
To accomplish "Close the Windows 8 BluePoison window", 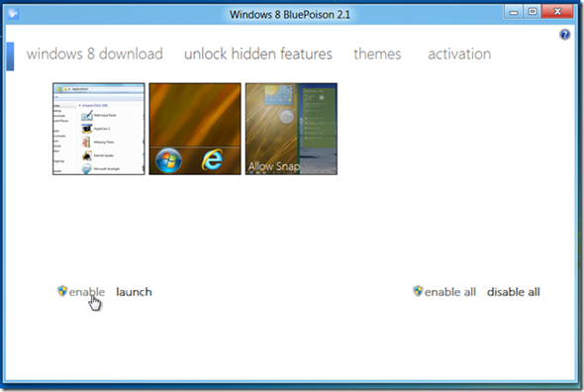I will (x=557, y=12).
